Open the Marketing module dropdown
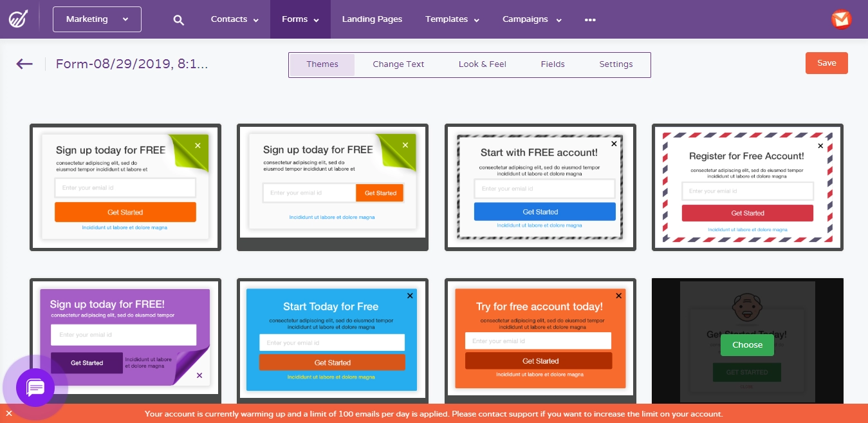 coord(97,19)
